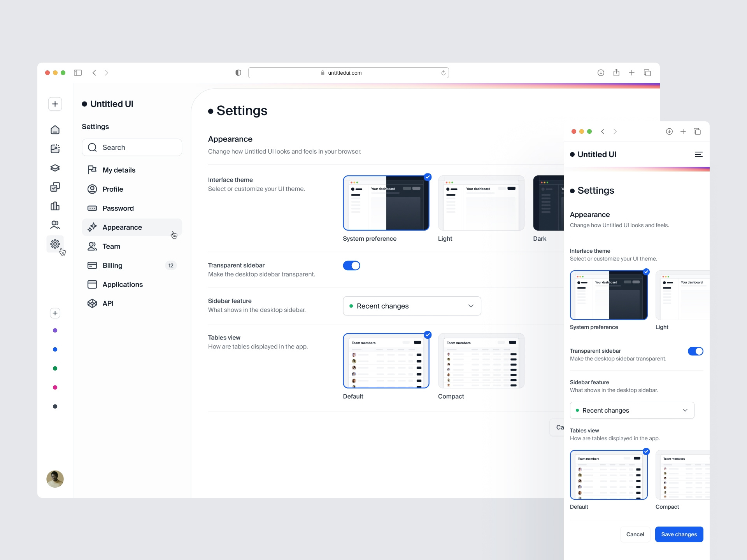Image resolution: width=747 pixels, height=560 pixels.
Task: Select the Profile menu item
Action: pyautogui.click(x=113, y=189)
